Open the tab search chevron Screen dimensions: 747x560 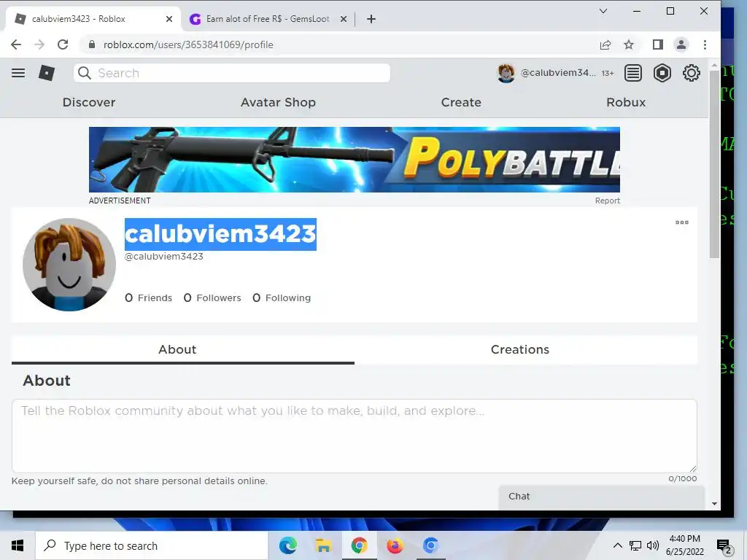tap(603, 11)
